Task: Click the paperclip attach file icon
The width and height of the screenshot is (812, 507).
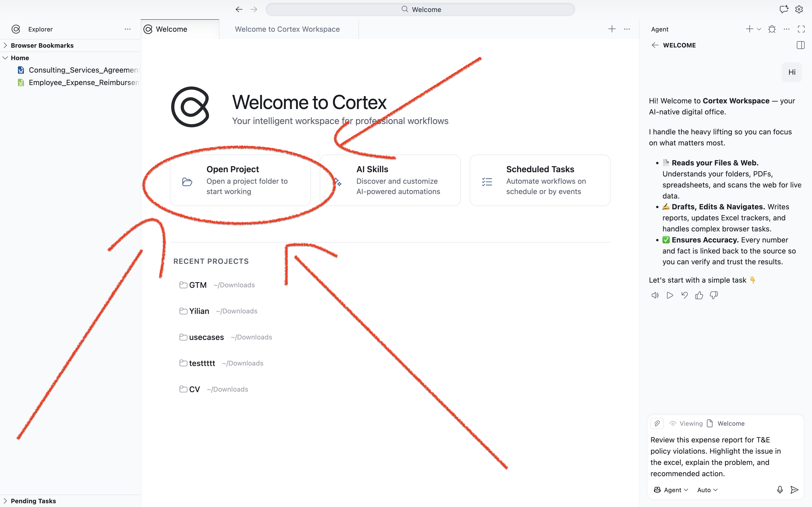Action: pyautogui.click(x=657, y=424)
